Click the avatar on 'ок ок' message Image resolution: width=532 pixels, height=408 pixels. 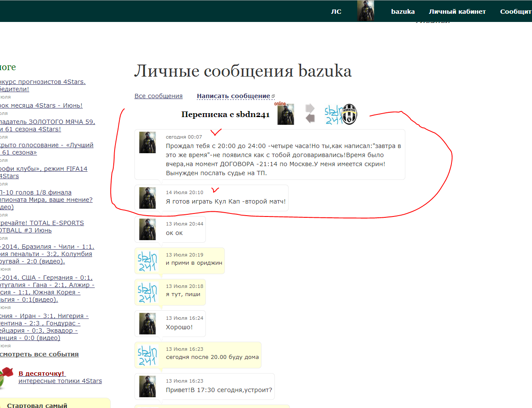click(x=147, y=229)
